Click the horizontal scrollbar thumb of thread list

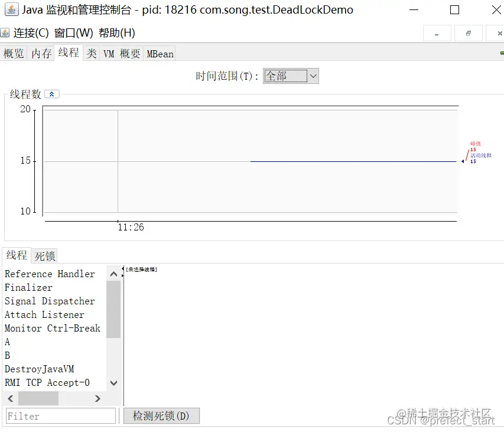(x=38, y=398)
